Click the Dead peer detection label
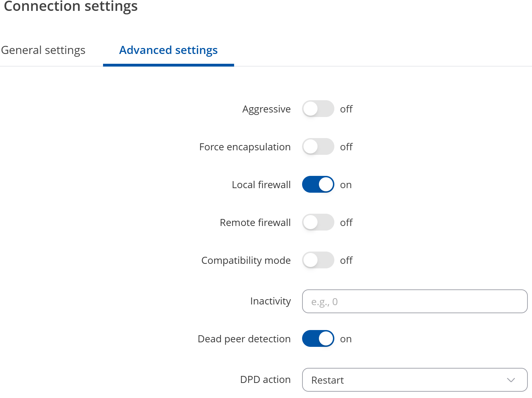532x398 pixels. [x=244, y=338]
